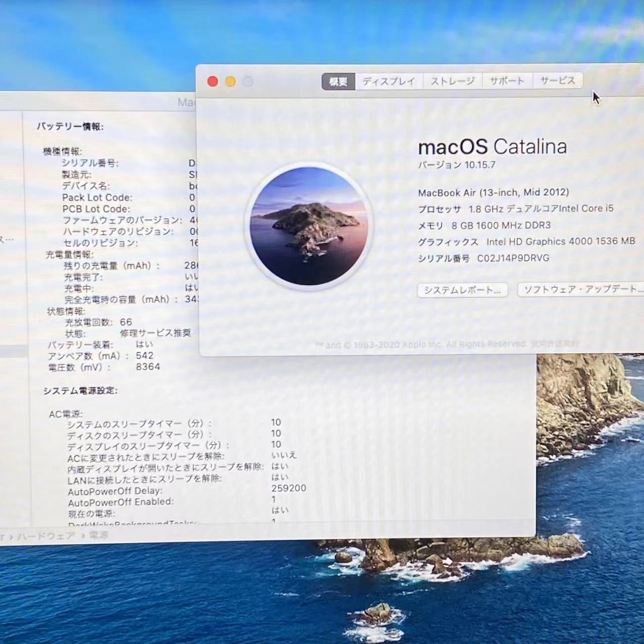This screenshot has width=644, height=644.
Task: Click the MacBook Air model name text
Action: coord(493,192)
